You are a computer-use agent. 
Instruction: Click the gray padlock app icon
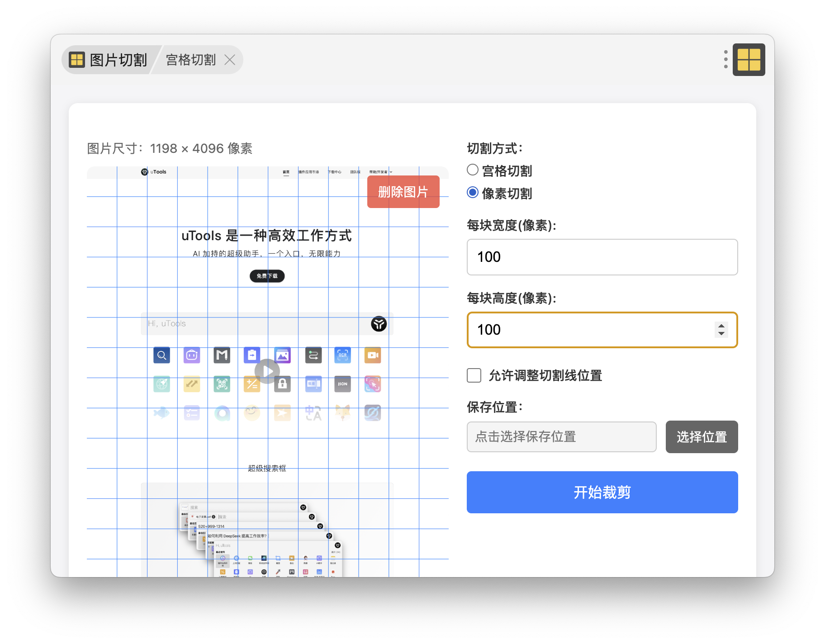tap(282, 384)
